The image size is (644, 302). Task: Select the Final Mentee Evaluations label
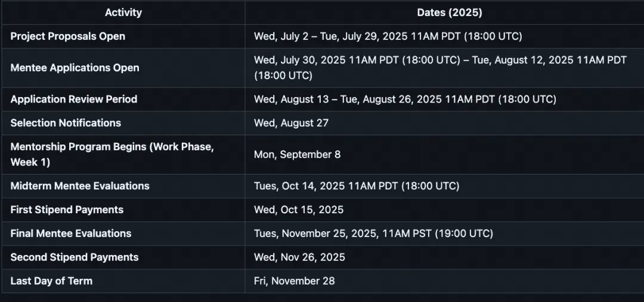tap(71, 233)
